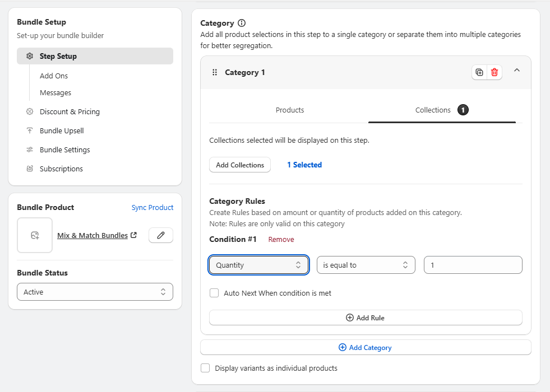The image size is (550, 392).
Task: Switch to the Products tab
Action: click(290, 110)
